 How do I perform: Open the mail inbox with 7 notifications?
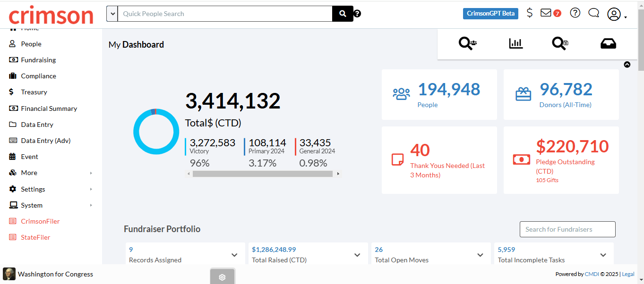[550, 13]
